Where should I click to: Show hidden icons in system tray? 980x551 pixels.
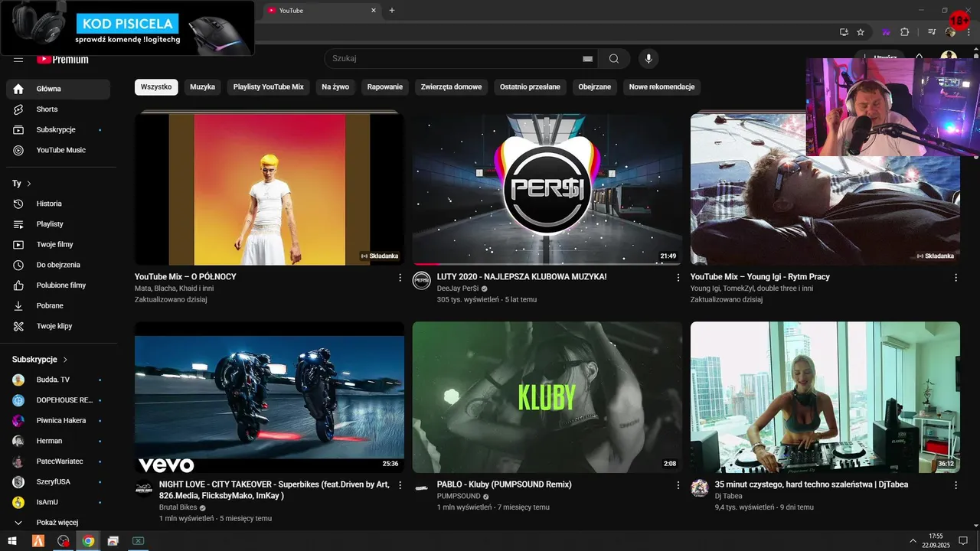point(913,541)
